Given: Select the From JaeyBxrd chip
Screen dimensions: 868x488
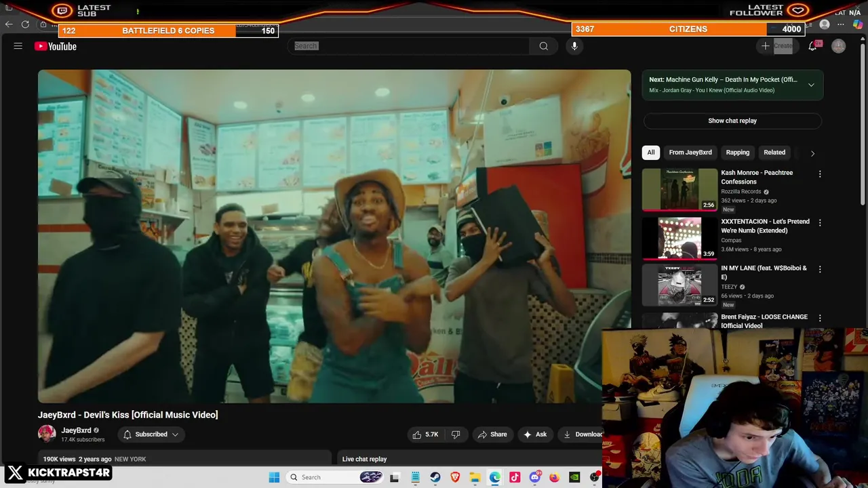Looking at the screenshot, I should (690, 152).
